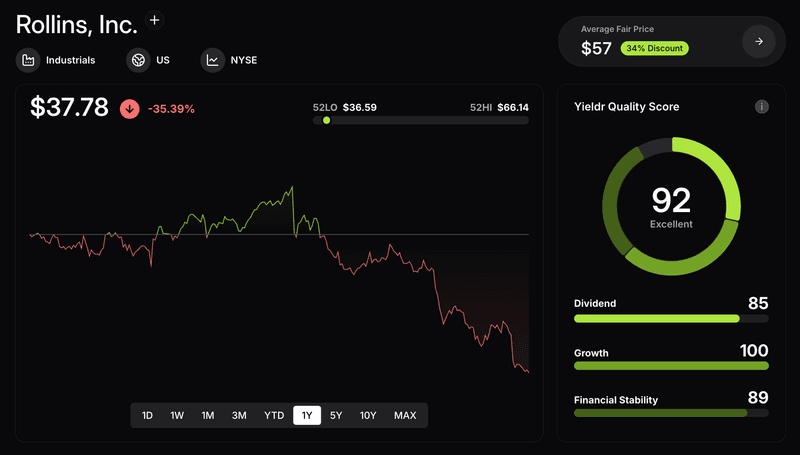Click the NYSE exchange label

click(x=244, y=60)
